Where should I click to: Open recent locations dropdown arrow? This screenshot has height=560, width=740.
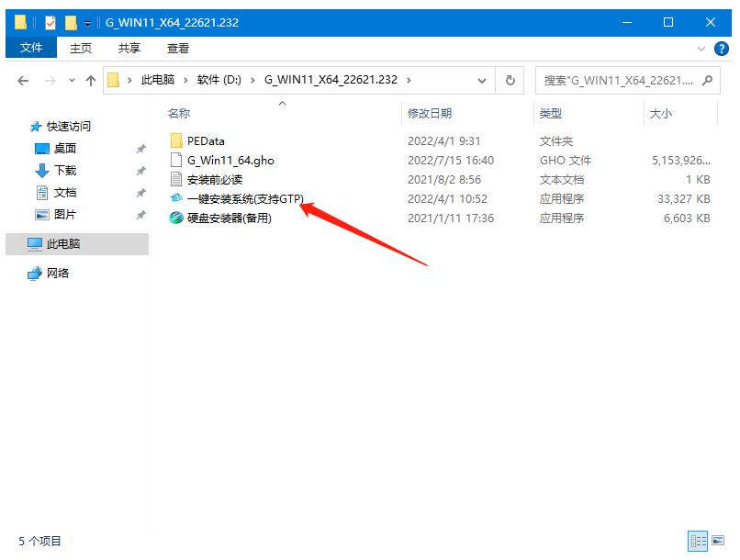coord(72,81)
